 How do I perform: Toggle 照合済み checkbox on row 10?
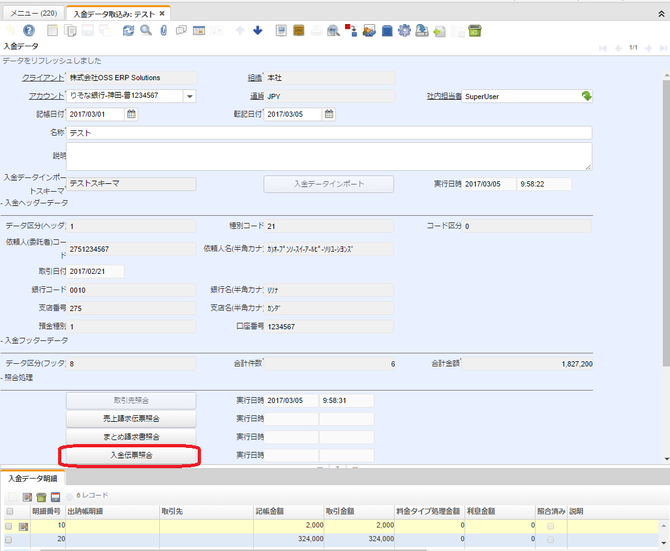pos(550,526)
